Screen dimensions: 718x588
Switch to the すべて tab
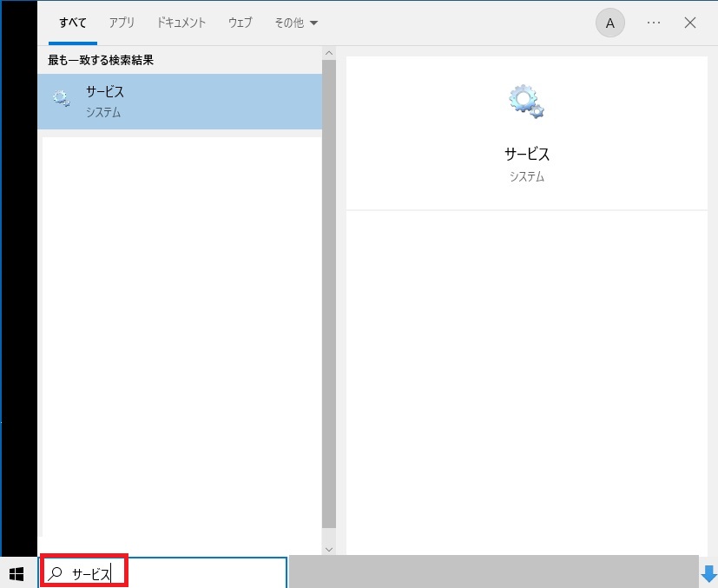tap(73, 23)
